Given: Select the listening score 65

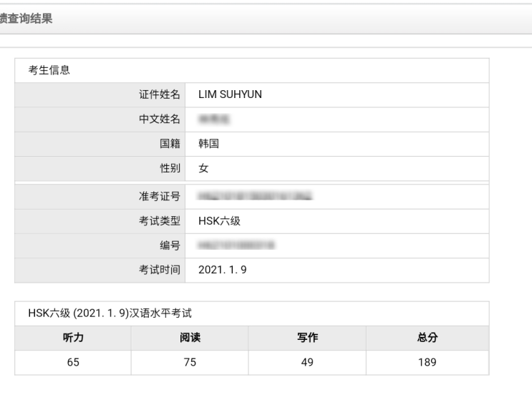Looking at the screenshot, I should click(73, 362).
